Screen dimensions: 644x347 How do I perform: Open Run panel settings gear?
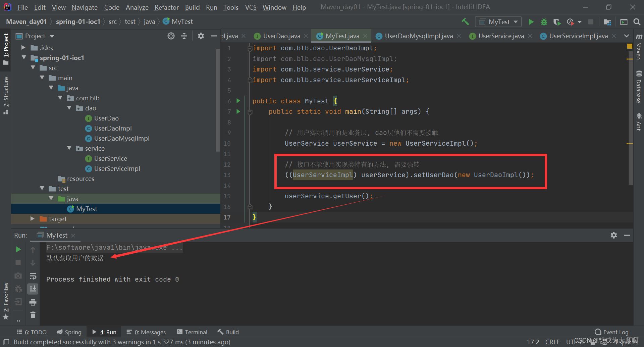[614, 235]
